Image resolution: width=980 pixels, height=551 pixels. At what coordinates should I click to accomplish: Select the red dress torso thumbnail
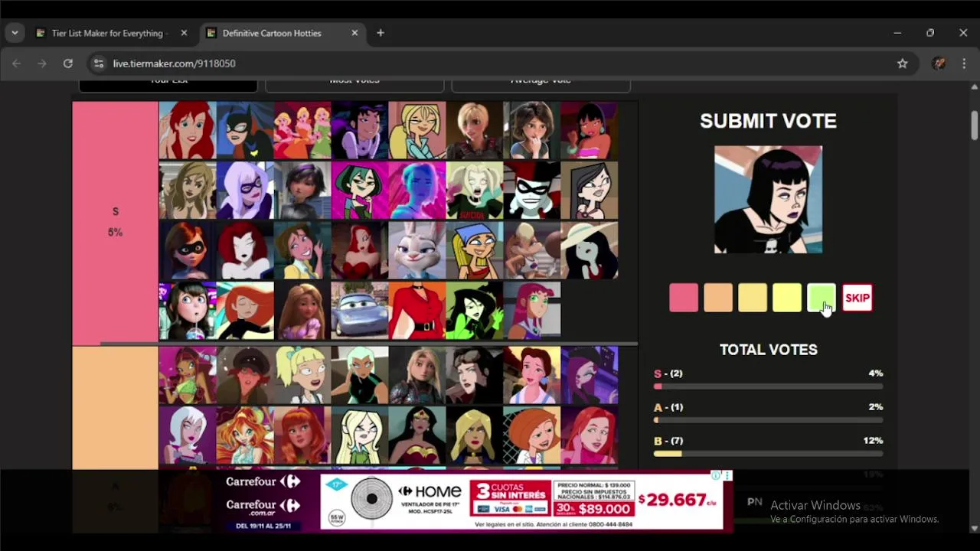[x=417, y=310]
